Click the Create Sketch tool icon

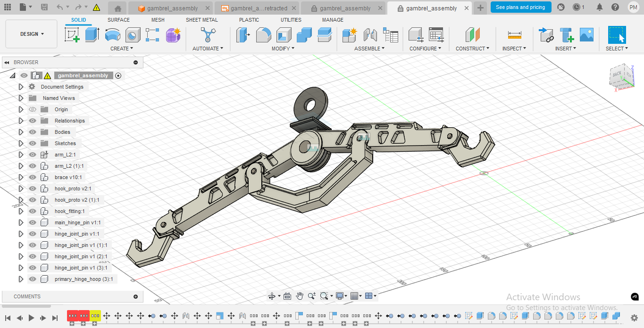72,35
